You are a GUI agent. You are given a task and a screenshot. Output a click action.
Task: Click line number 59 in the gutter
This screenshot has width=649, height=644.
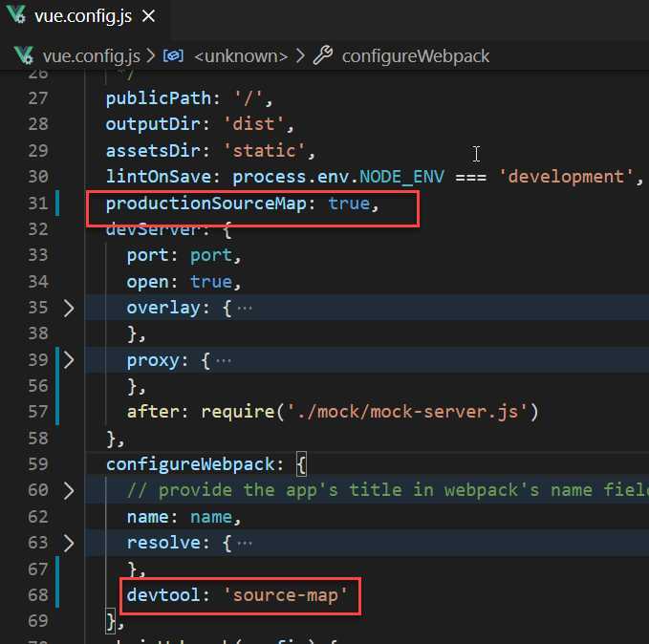38,464
